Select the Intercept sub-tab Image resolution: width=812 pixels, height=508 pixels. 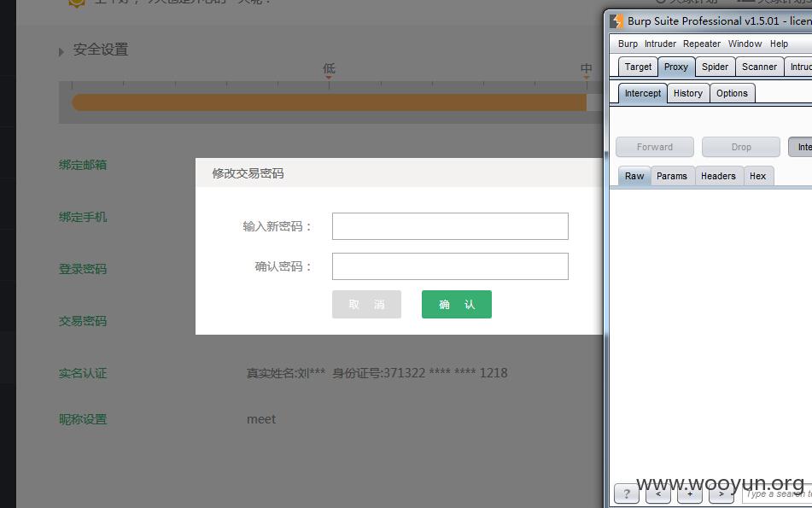[643, 93]
